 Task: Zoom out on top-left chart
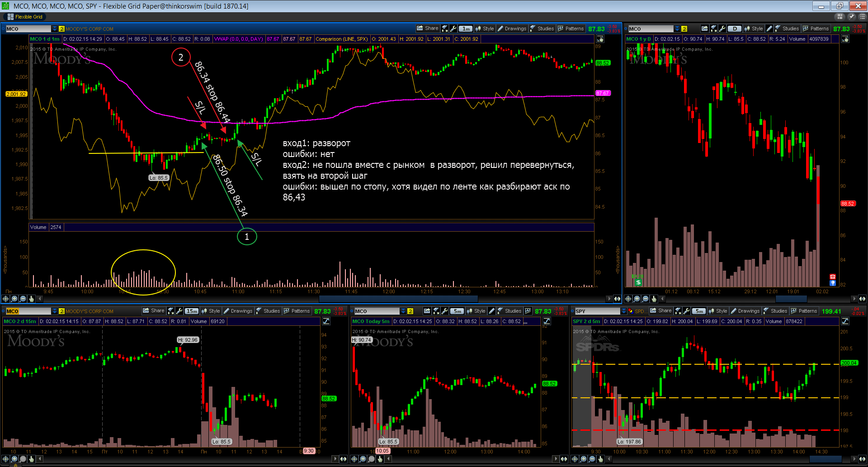click(x=23, y=299)
